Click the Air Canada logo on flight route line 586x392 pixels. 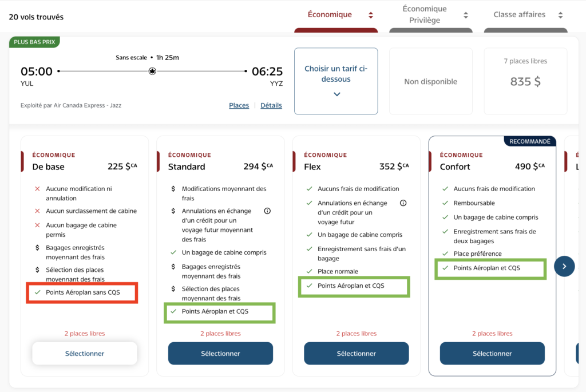tap(152, 72)
